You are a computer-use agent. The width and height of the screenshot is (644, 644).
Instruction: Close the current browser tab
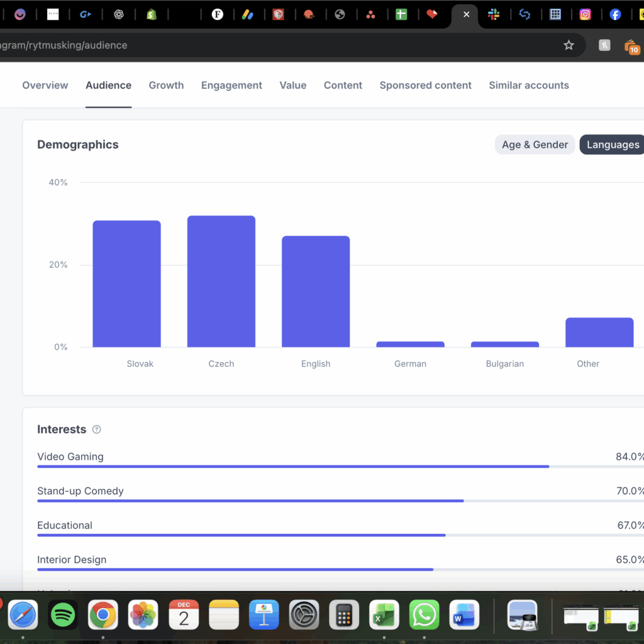tap(466, 14)
